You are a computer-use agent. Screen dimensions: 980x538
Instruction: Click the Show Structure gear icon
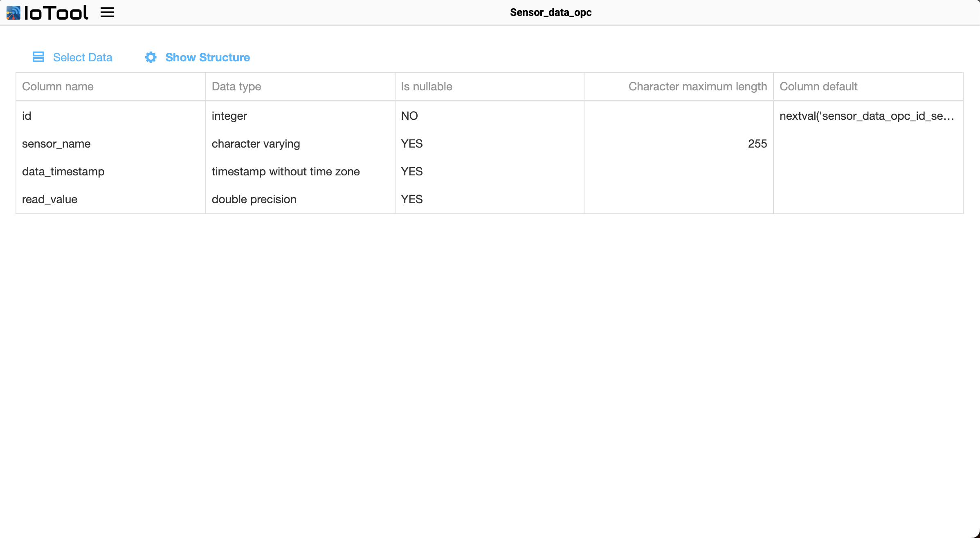click(151, 57)
